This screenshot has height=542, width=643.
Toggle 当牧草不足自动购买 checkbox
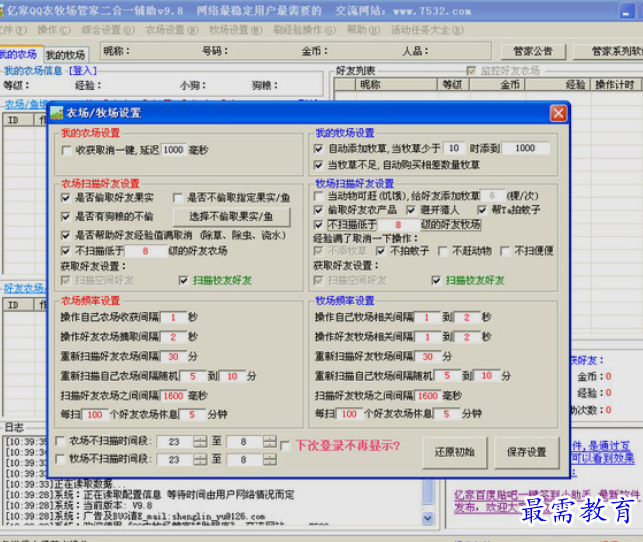(x=318, y=165)
